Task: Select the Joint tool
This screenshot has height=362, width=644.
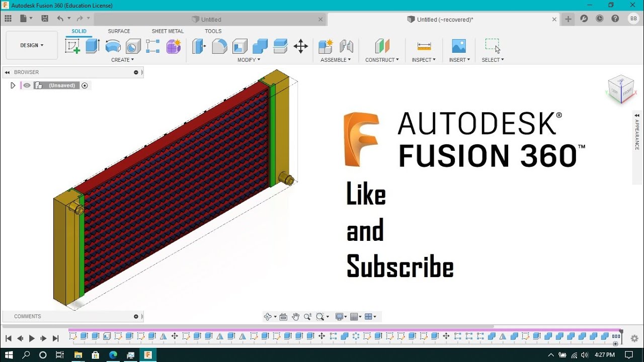Action: 346,46
